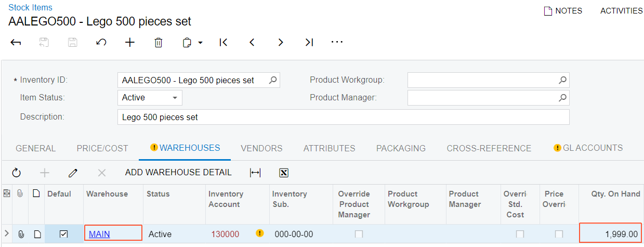Refresh the warehouse details grid
This screenshot has height=247, width=644.
coord(16,173)
